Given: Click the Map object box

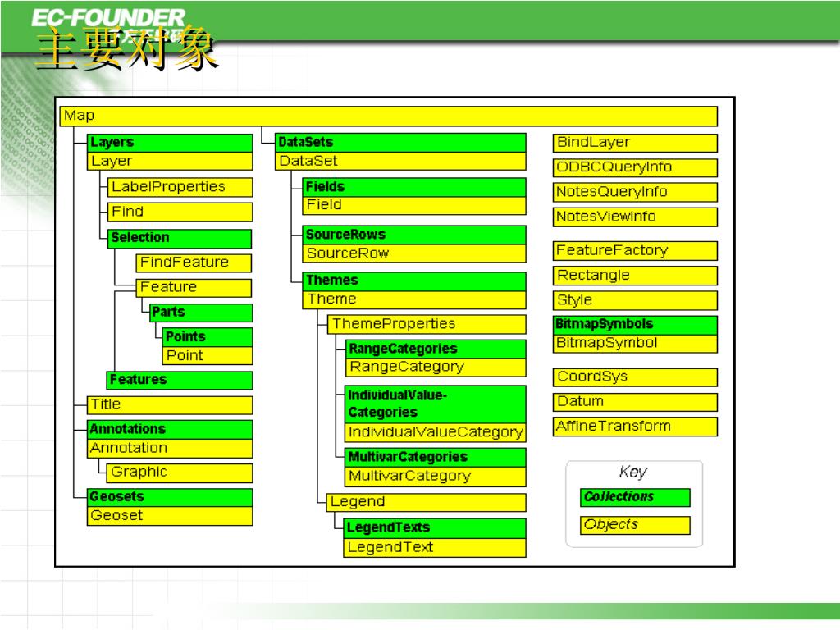Looking at the screenshot, I should [388, 116].
